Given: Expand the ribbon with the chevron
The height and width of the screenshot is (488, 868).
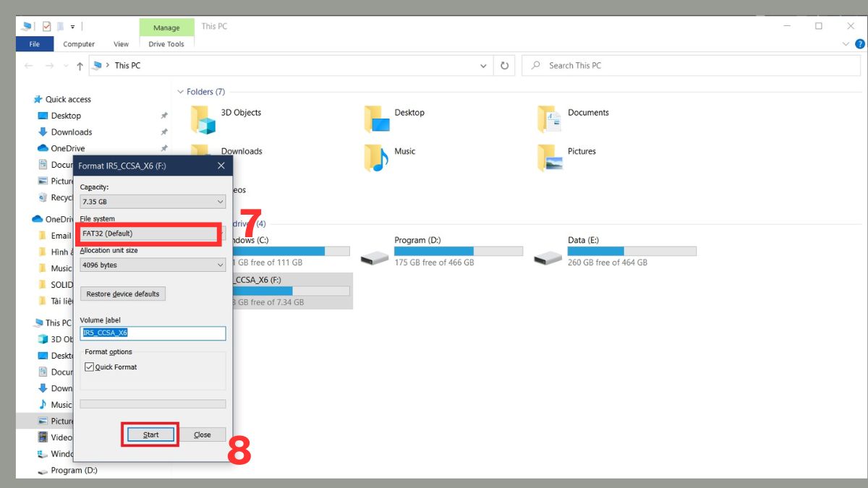Looking at the screenshot, I should point(846,44).
